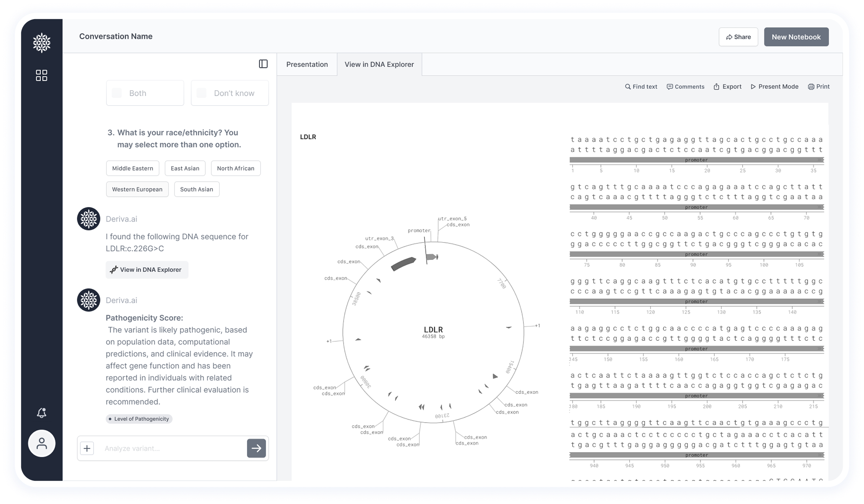864x504 pixels.
Task: Click the Deriva snowflake logo in the sidebar
Action: 41,43
